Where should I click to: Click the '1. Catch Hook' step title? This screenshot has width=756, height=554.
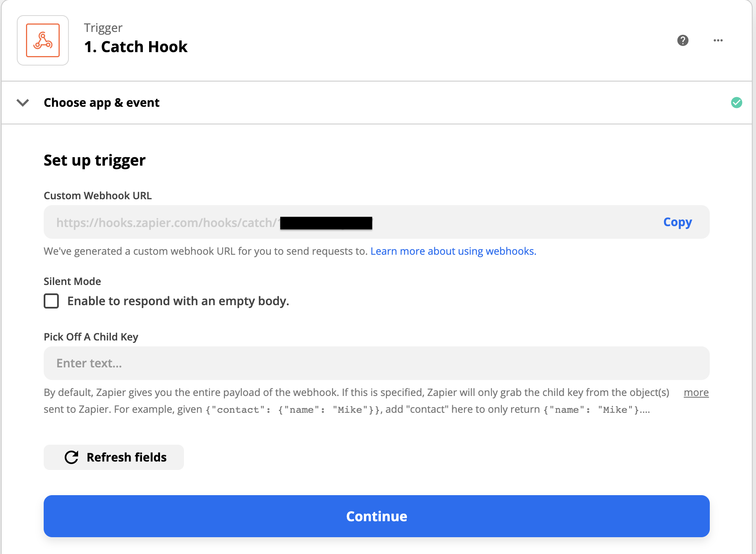pos(136,47)
